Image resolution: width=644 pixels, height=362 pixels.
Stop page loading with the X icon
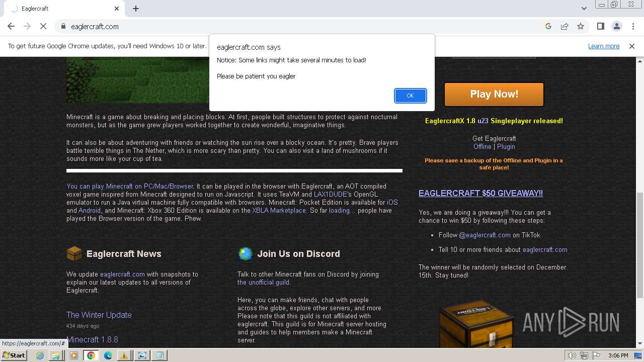pyautogui.click(x=43, y=26)
